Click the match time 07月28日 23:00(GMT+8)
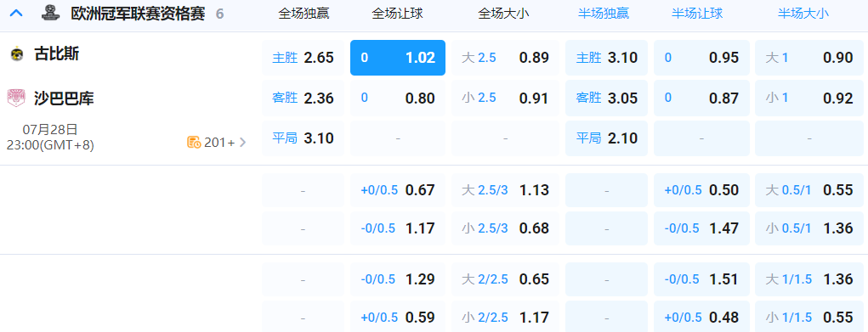Image resolution: width=868 pixels, height=332 pixels. pyautogui.click(x=50, y=138)
